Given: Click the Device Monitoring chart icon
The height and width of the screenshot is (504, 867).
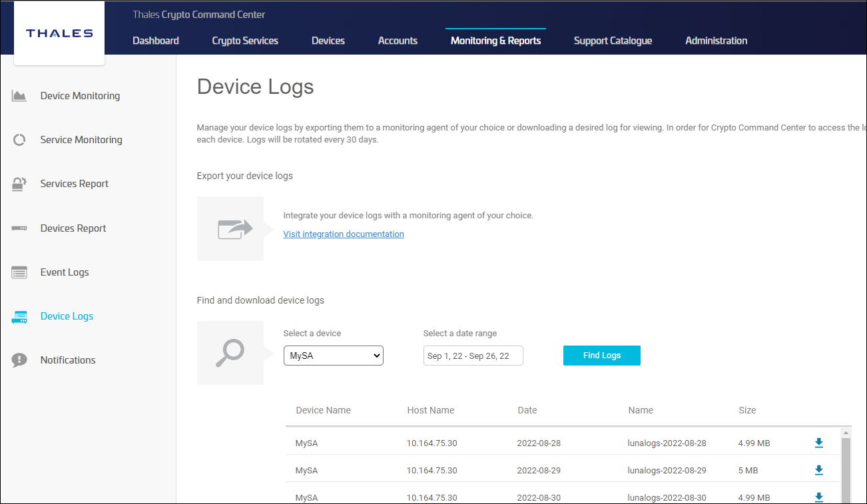Looking at the screenshot, I should click(19, 96).
